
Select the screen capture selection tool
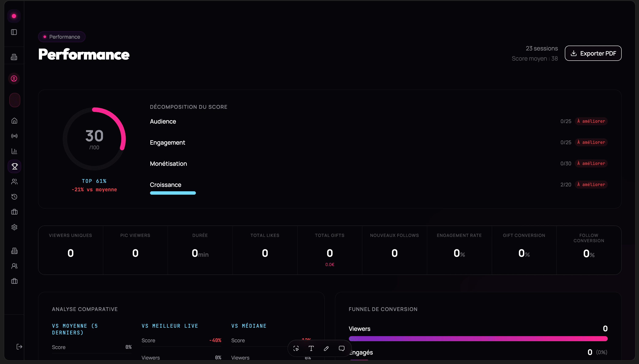[296, 348]
